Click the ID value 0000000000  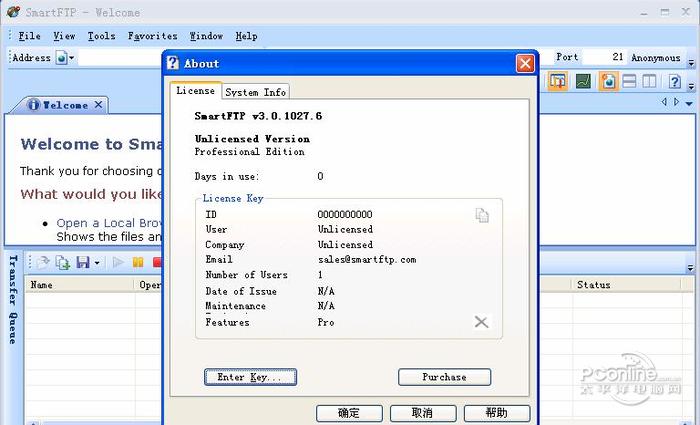(345, 214)
